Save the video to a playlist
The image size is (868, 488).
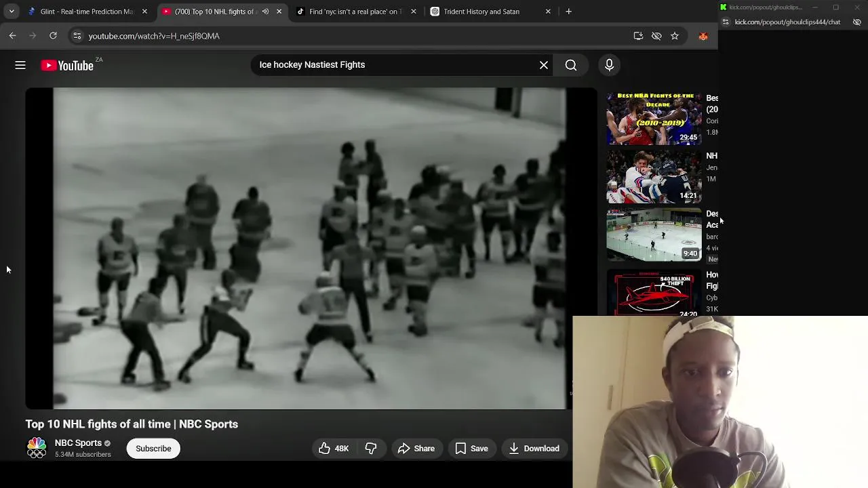tap(471, 449)
